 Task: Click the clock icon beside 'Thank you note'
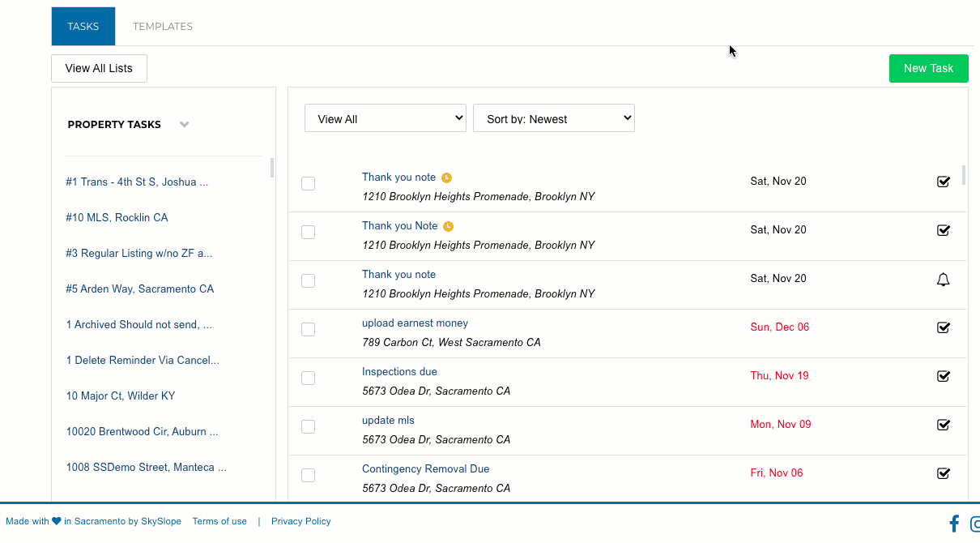click(446, 177)
